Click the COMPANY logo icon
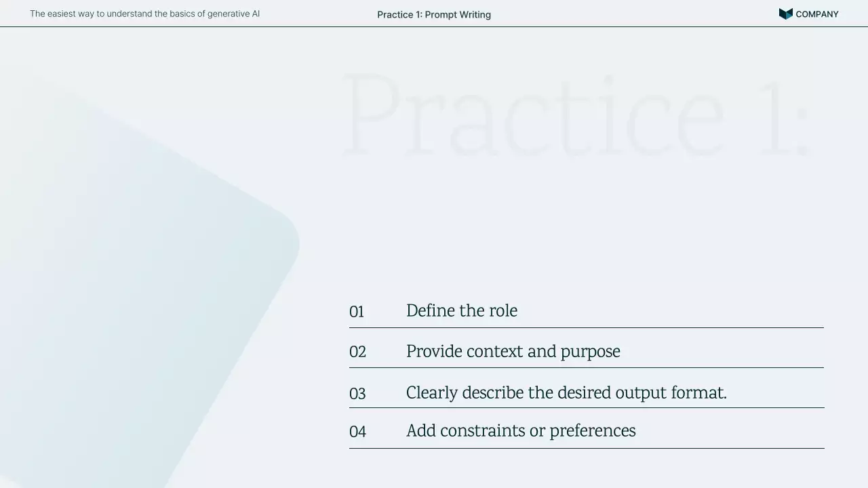The image size is (868, 488). tap(785, 14)
